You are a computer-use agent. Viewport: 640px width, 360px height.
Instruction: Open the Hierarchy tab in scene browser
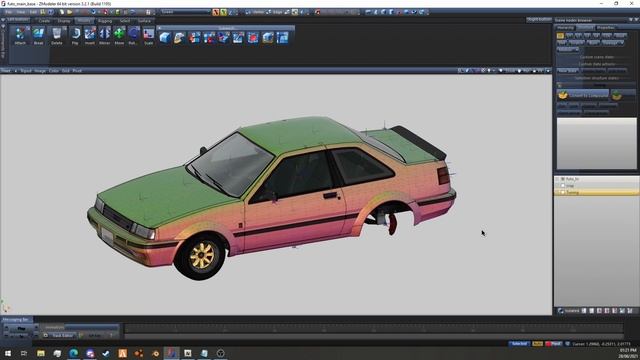[565, 28]
